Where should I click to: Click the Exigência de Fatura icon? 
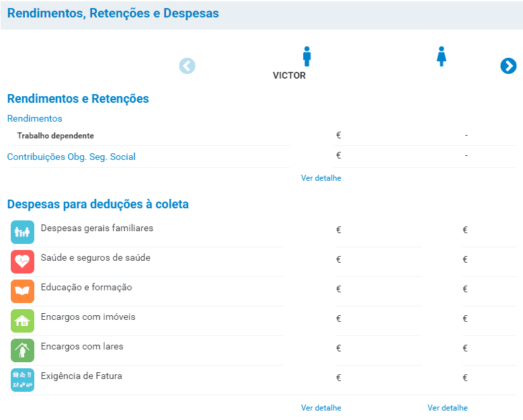(22, 380)
